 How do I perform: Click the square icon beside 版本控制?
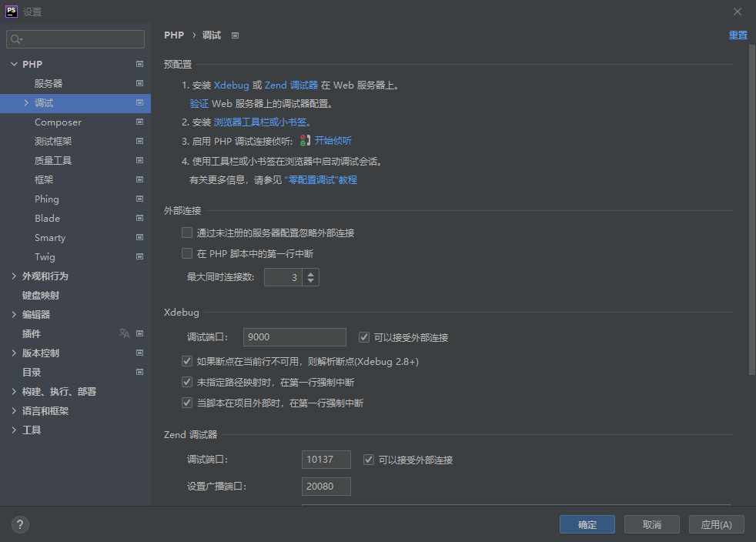(x=139, y=353)
